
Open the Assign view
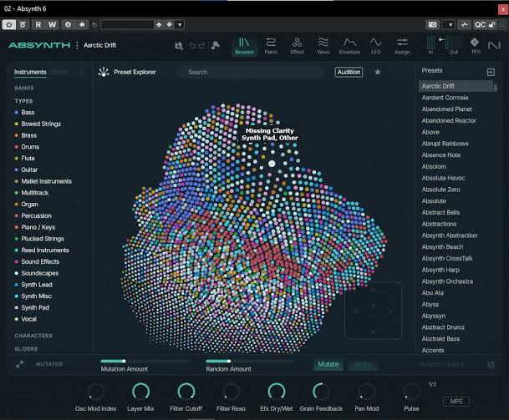[x=402, y=46]
